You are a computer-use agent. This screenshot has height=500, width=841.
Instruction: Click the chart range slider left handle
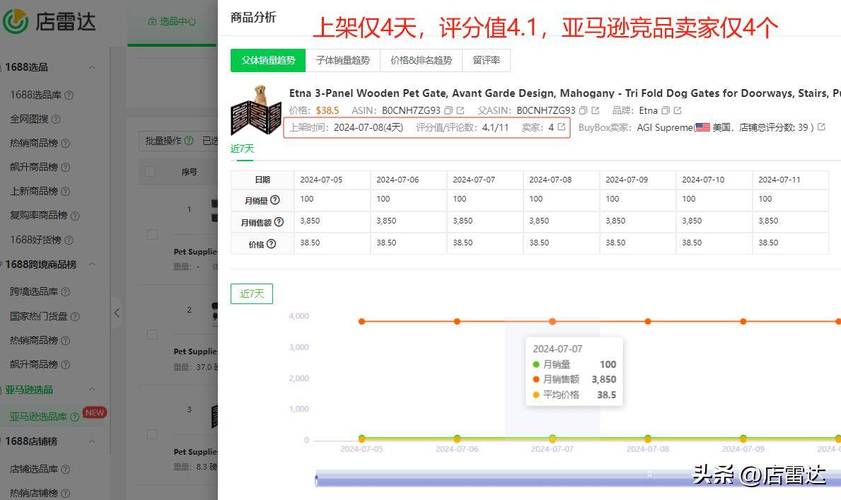tap(316, 480)
